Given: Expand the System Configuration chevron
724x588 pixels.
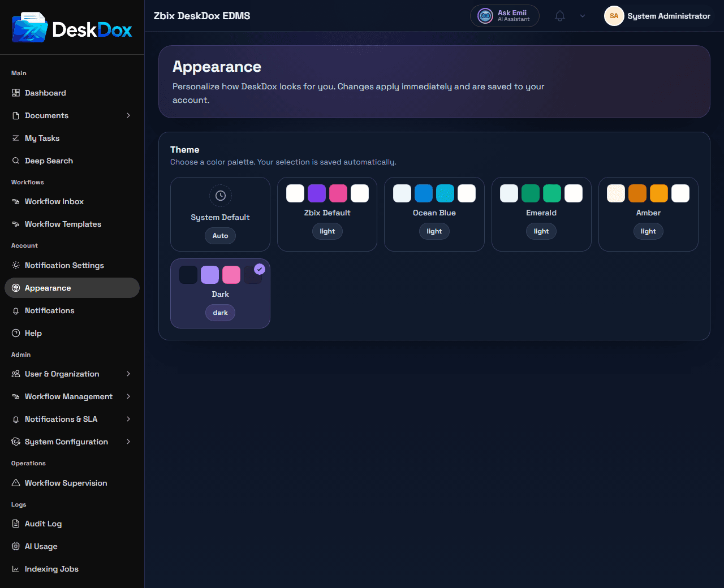Looking at the screenshot, I should [128, 442].
